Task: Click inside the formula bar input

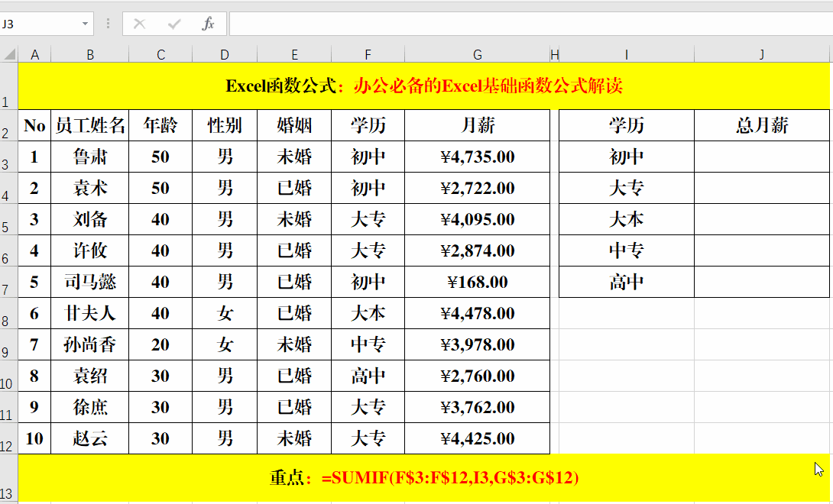Action: (x=530, y=24)
